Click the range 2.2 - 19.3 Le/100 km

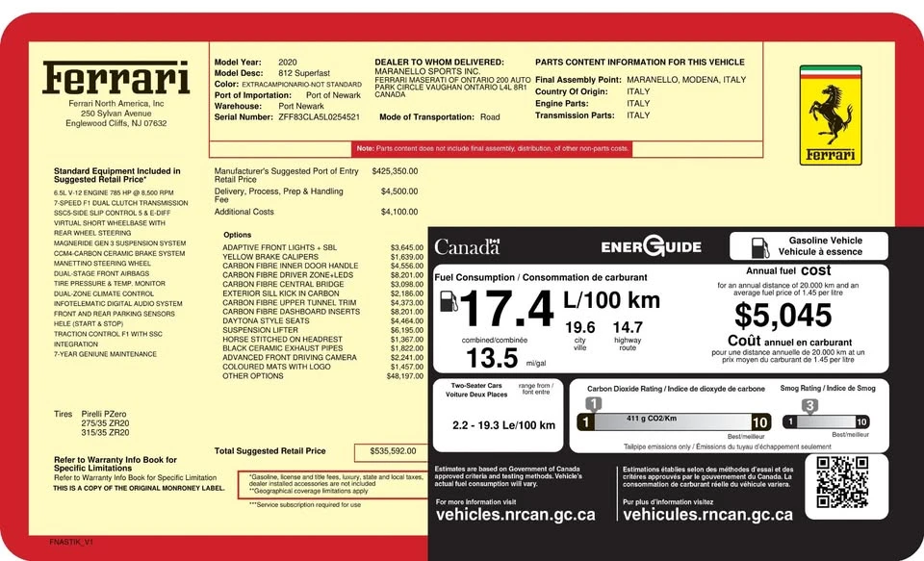pyautogui.click(x=503, y=425)
